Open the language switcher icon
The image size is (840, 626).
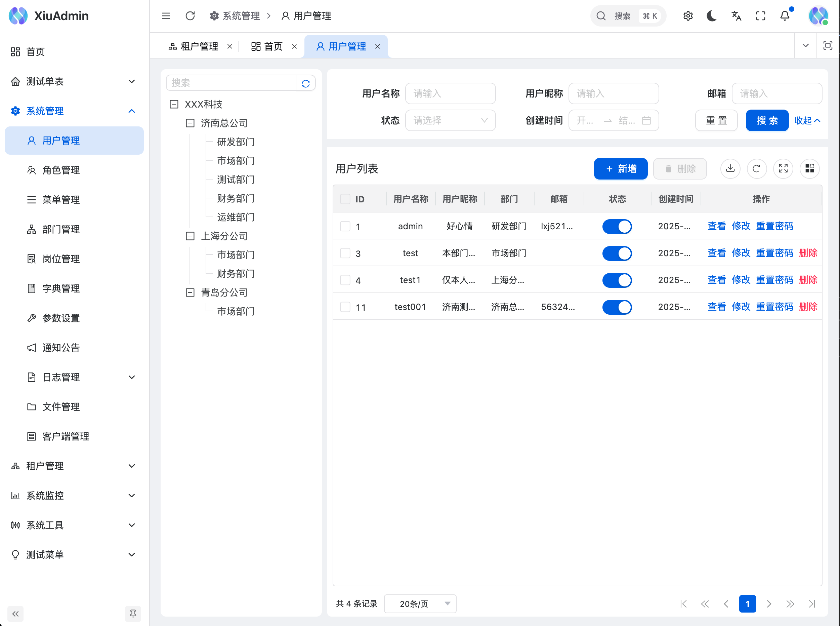coord(736,15)
